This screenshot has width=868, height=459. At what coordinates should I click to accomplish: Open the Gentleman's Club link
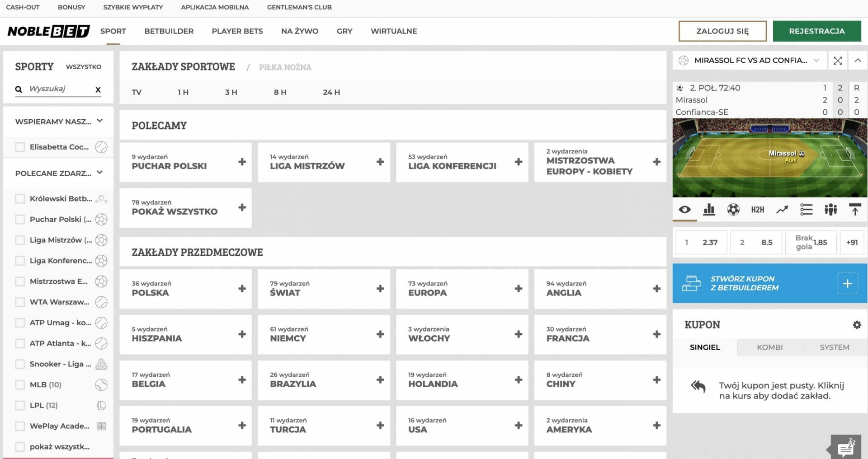(x=299, y=7)
